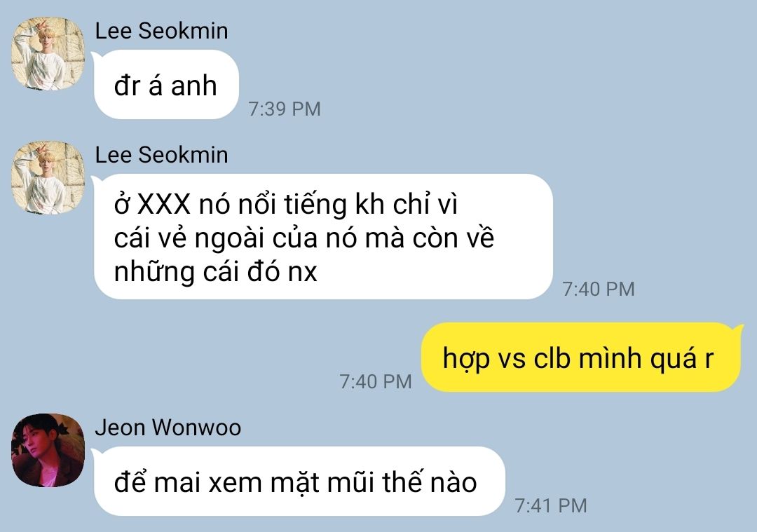Click the word "anh" in the first message
757x532 pixels.
pos(193,86)
